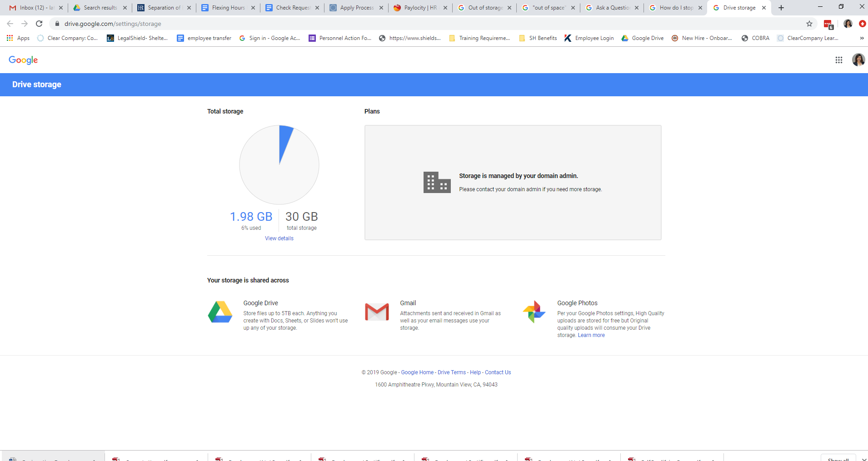Open the View details link
The image size is (868, 461).
click(x=279, y=238)
